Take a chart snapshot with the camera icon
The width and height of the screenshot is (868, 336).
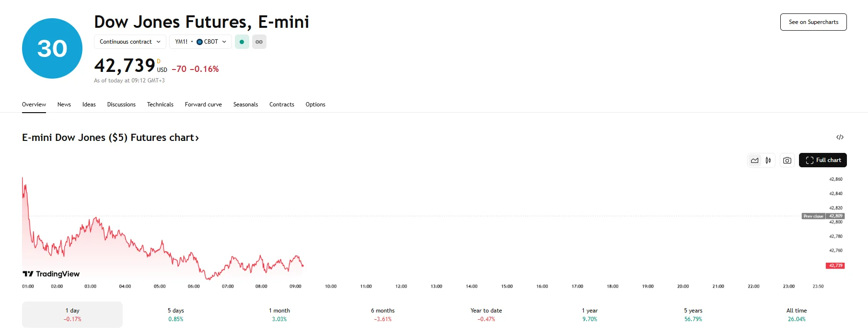pyautogui.click(x=787, y=160)
